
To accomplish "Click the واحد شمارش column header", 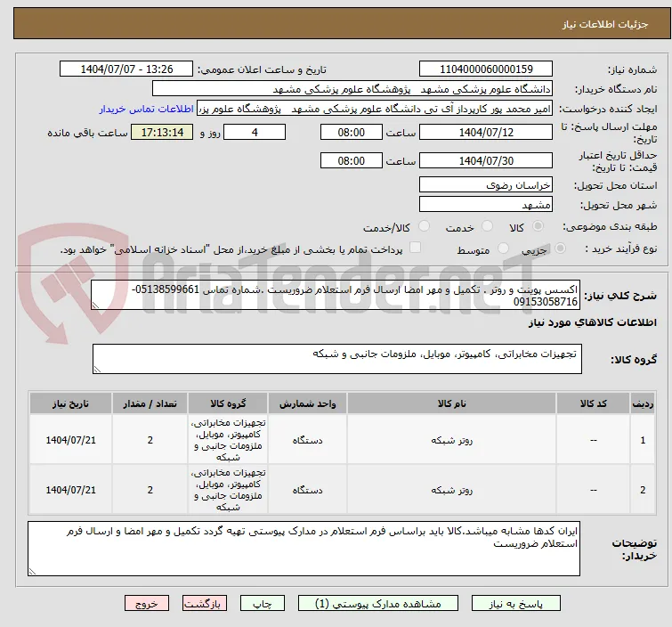I will point(307,403).
